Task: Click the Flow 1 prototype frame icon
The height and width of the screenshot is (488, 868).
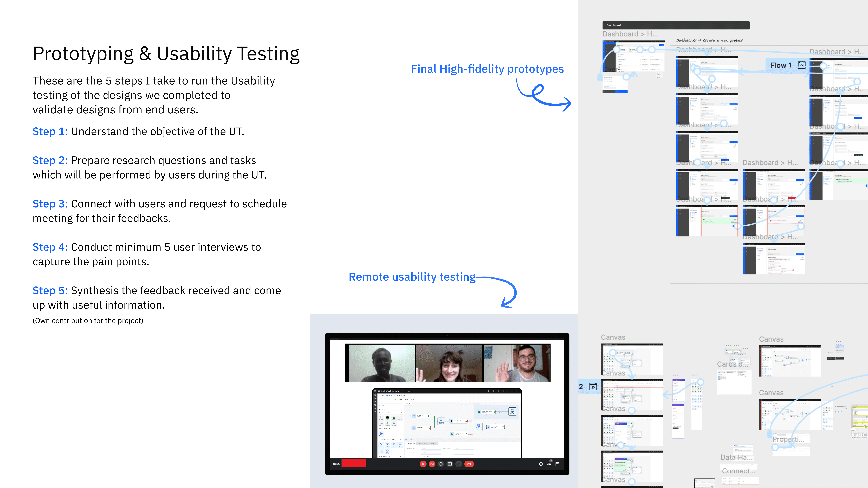Action: pos(802,65)
